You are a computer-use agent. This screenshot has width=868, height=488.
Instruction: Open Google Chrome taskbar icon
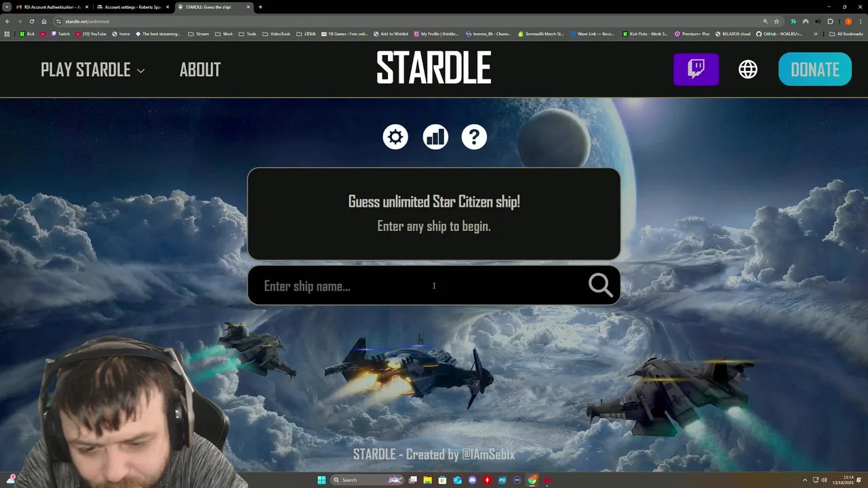[532, 480]
